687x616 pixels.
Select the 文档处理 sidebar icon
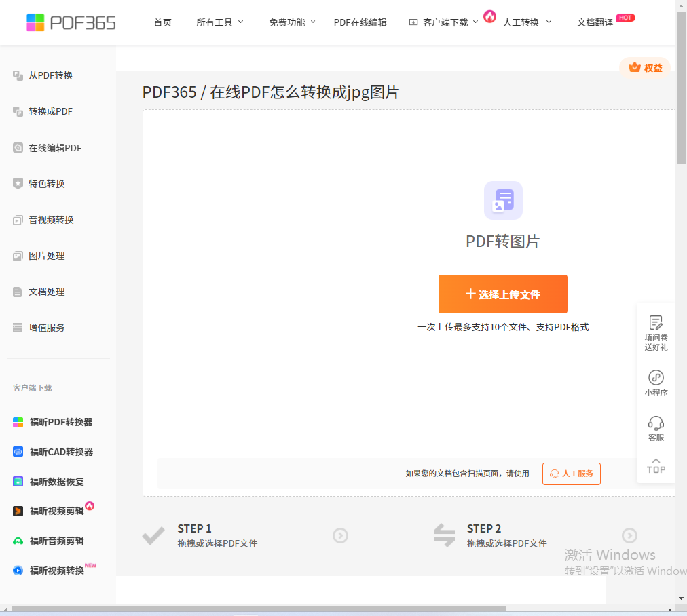tap(18, 292)
